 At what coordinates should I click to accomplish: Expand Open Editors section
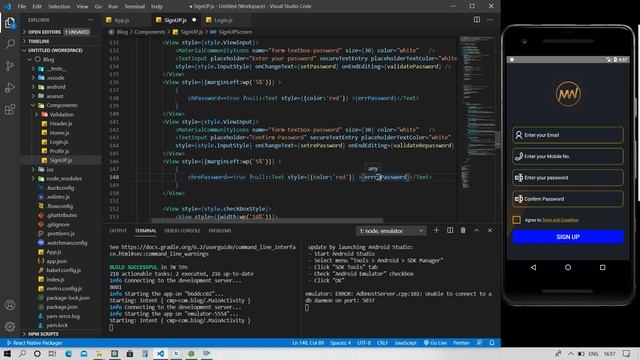(60, 32)
